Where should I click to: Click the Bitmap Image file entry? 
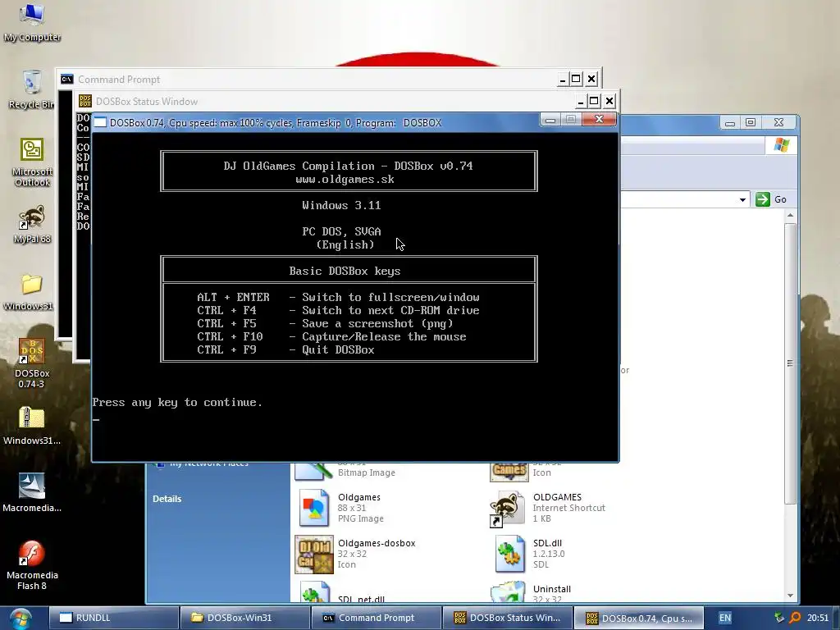pyautogui.click(x=367, y=472)
